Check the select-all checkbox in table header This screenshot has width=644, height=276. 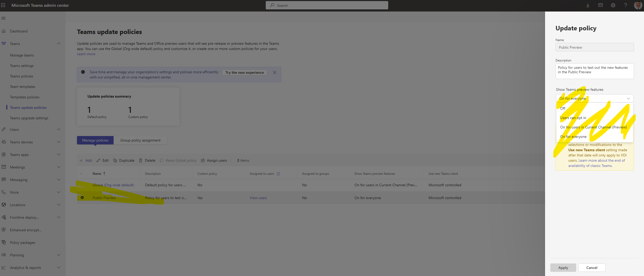coord(81,173)
